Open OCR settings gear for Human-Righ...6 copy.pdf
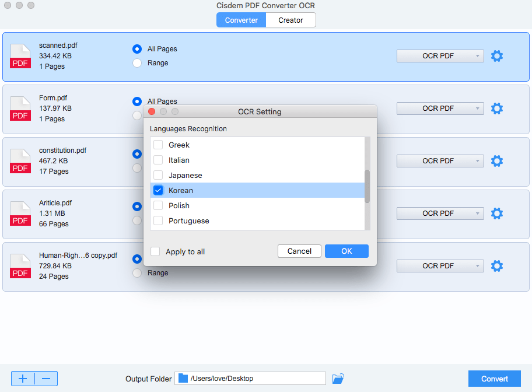 [x=497, y=266]
